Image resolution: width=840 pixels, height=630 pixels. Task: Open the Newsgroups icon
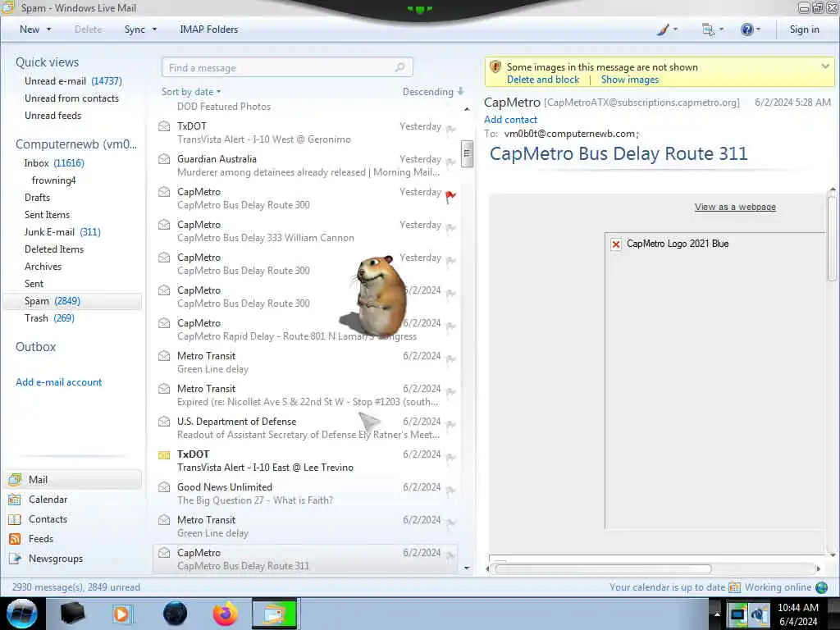[x=15, y=559]
